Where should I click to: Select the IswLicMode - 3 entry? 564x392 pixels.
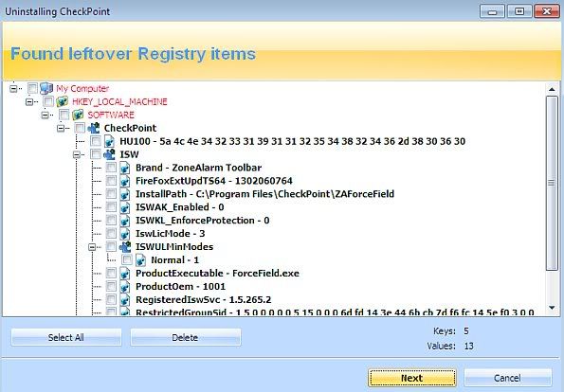point(170,234)
